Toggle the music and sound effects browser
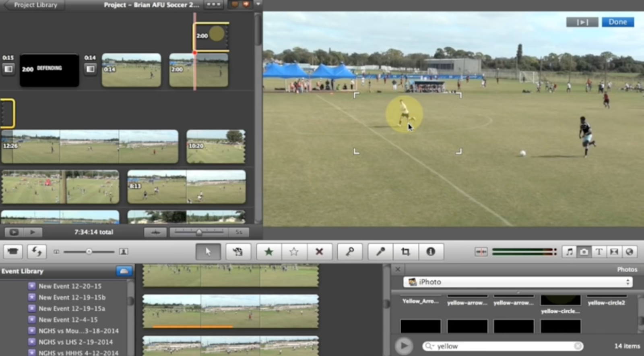Image resolution: width=644 pixels, height=356 pixels. [x=569, y=252]
